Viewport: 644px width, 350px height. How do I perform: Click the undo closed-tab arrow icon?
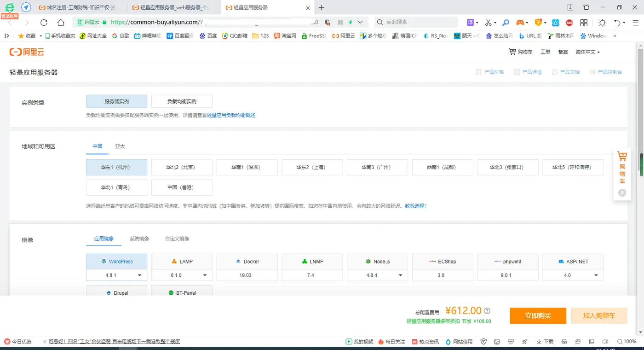(618, 22)
